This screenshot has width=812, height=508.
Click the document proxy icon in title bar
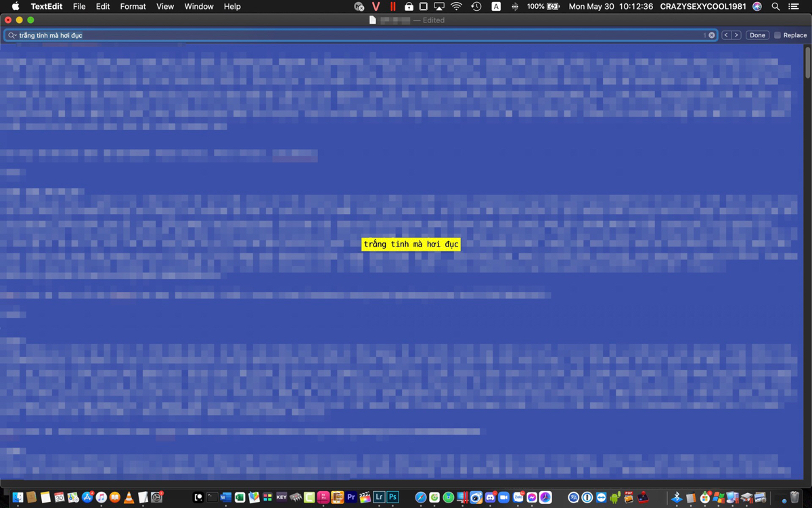point(372,20)
